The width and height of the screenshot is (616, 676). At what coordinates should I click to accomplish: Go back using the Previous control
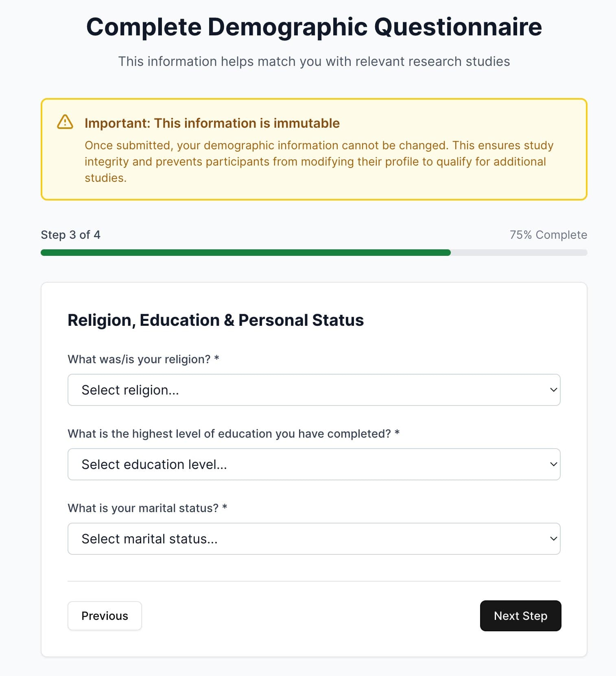[105, 616]
